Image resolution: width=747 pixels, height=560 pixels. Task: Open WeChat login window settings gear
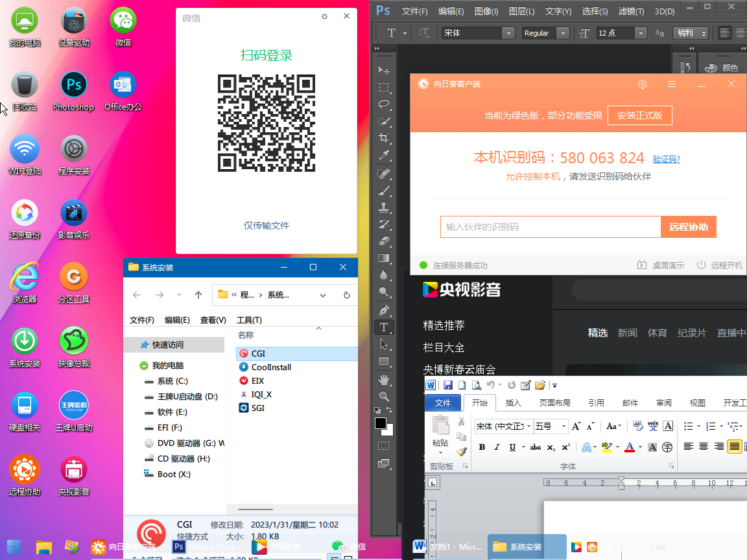(324, 17)
